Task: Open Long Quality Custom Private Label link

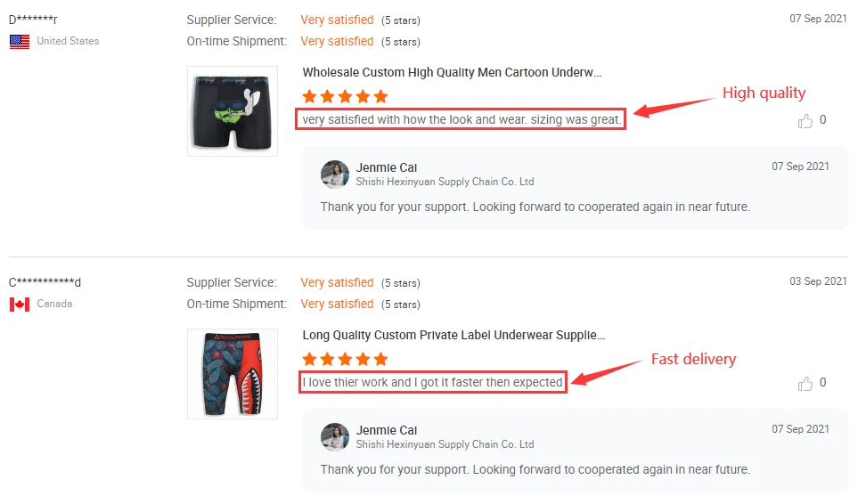Action: click(x=454, y=335)
